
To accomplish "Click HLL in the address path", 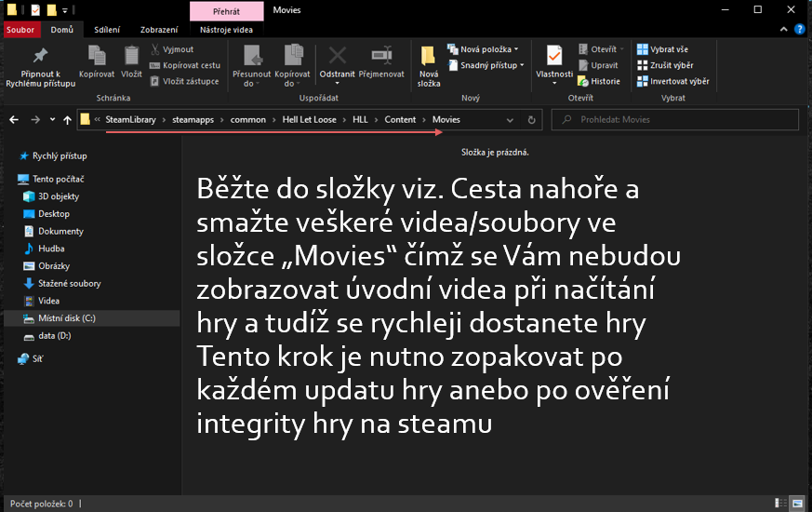I will click(x=361, y=120).
